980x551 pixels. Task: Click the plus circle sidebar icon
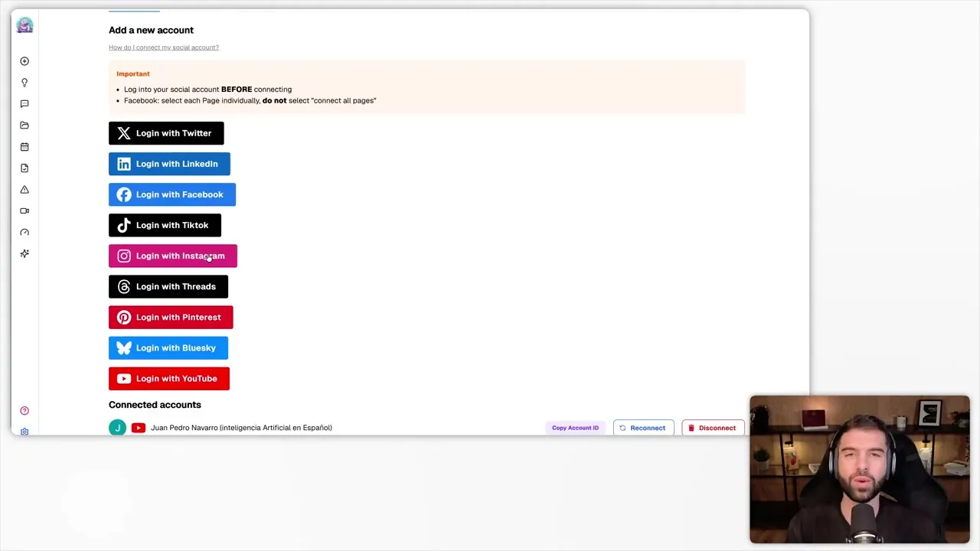tap(24, 61)
